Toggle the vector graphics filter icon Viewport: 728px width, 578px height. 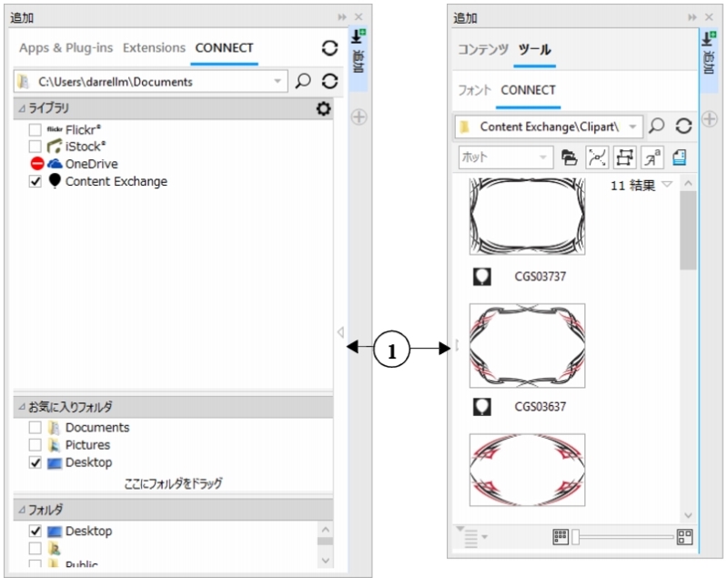596,157
